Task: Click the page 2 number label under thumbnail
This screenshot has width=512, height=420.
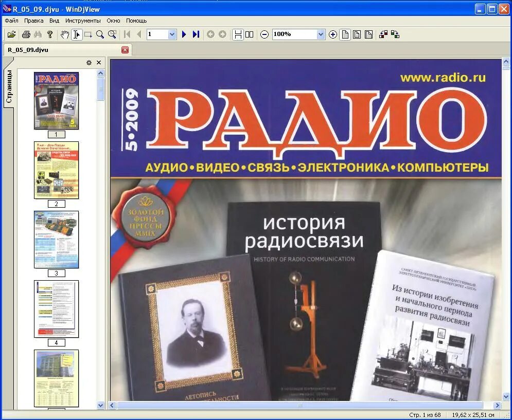Action: click(57, 204)
